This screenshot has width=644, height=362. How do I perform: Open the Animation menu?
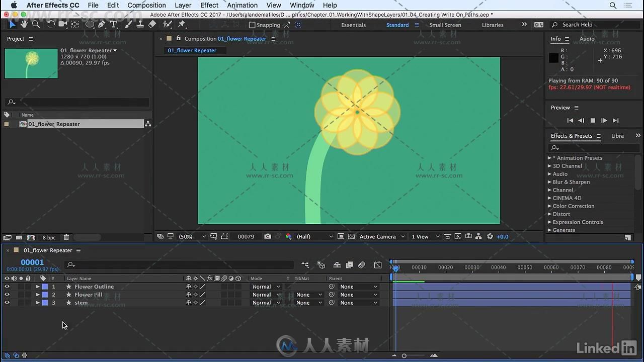point(242,5)
